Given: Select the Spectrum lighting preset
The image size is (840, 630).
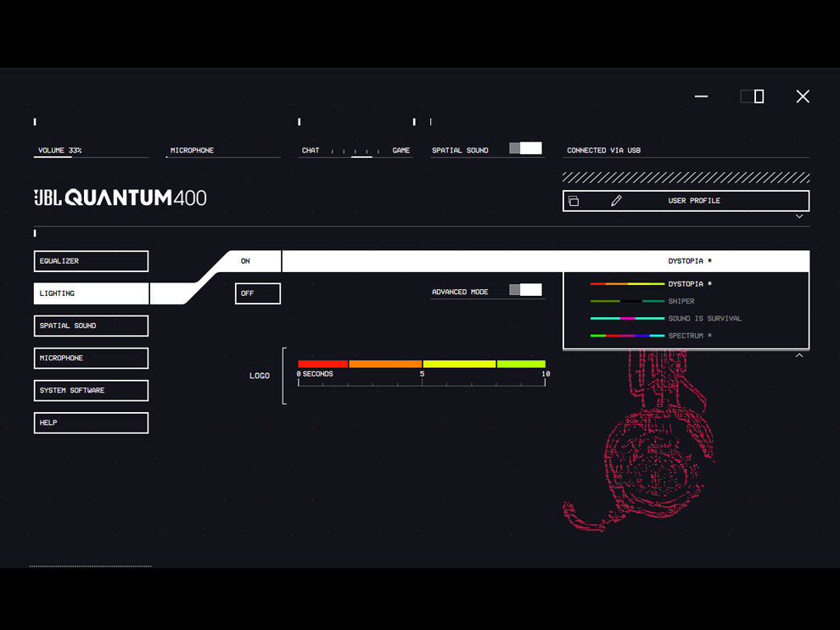Looking at the screenshot, I should tap(686, 336).
